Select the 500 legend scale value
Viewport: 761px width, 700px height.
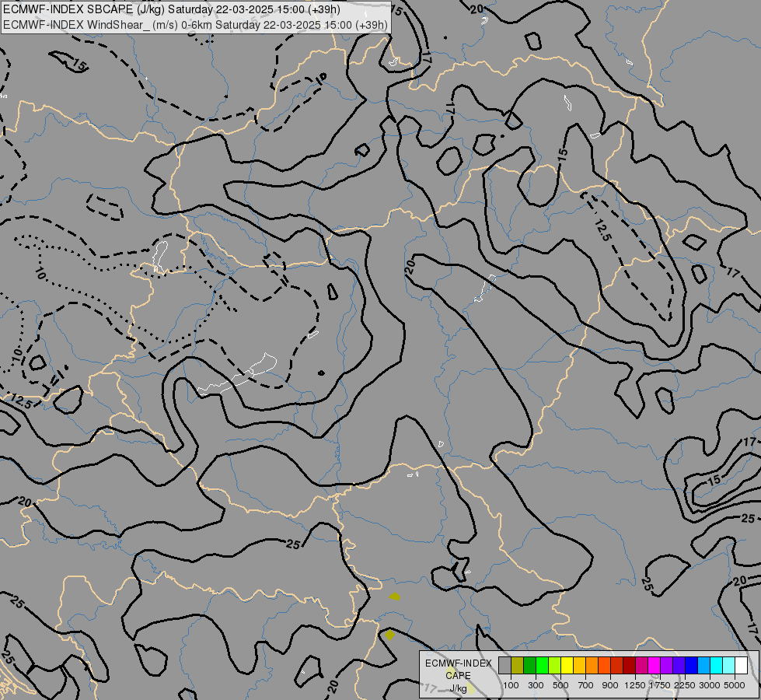pyautogui.click(x=560, y=685)
